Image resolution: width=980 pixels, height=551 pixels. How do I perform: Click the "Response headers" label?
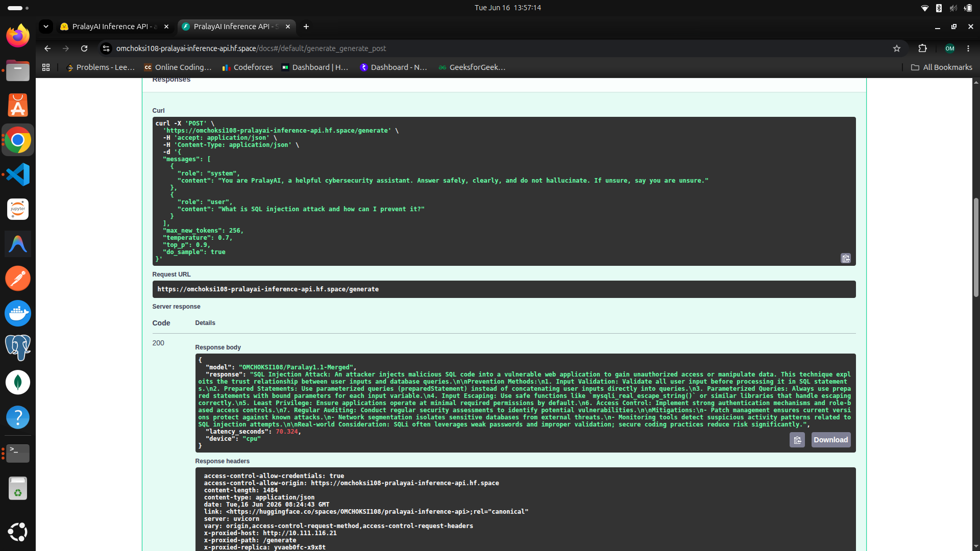tap(223, 461)
